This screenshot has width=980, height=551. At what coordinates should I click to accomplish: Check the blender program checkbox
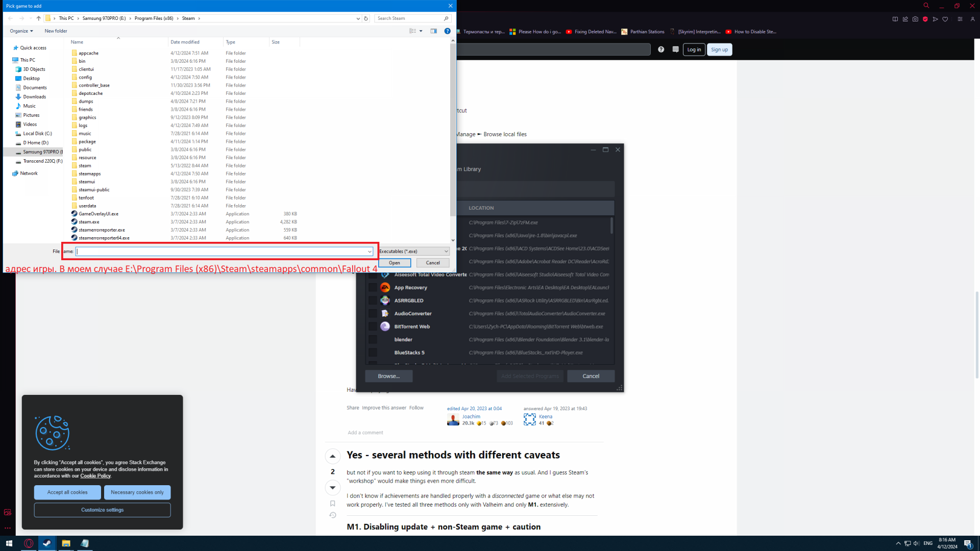(373, 340)
